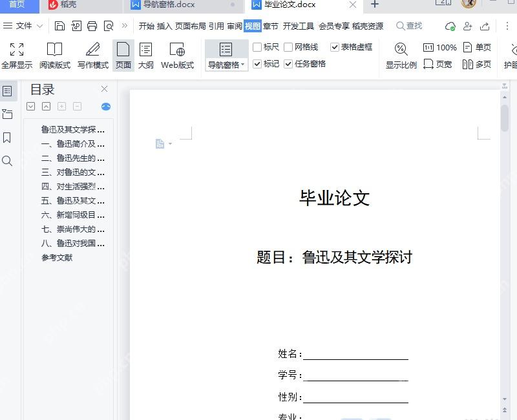Click the scroll down arrow

[x=505, y=399]
